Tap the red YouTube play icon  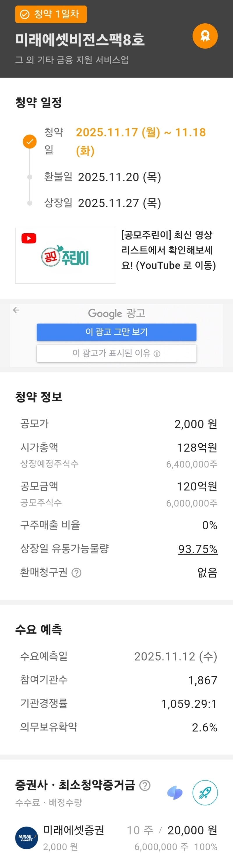pyautogui.click(x=29, y=239)
